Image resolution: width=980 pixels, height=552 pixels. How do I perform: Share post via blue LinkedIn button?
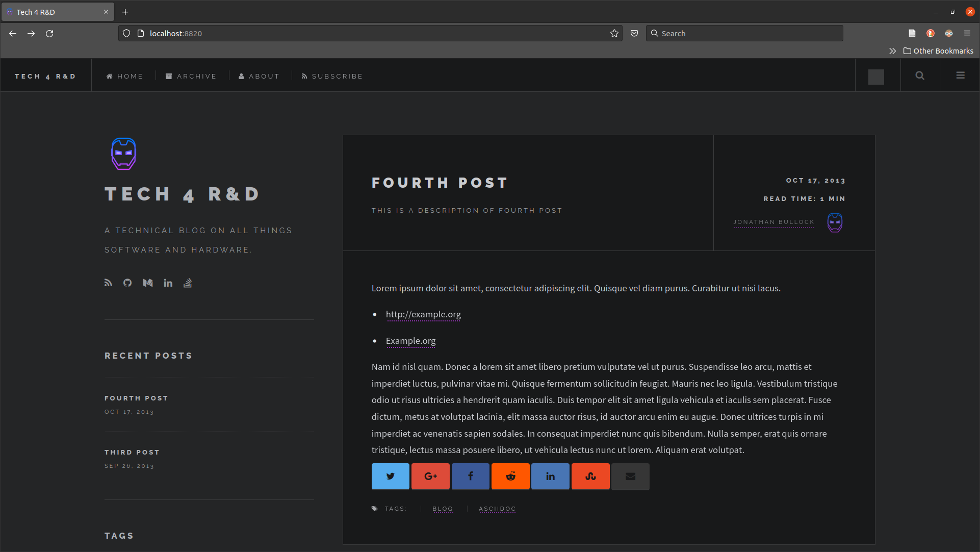(550, 476)
